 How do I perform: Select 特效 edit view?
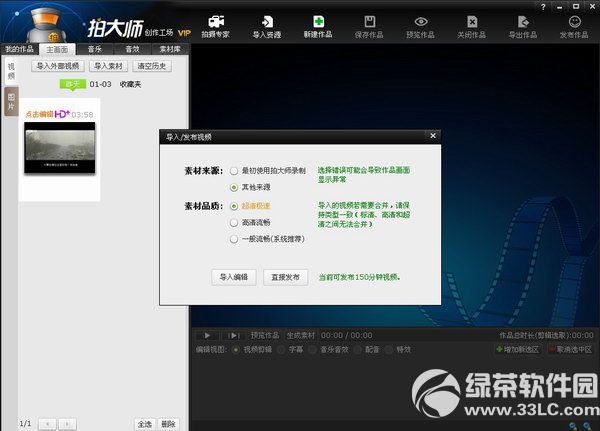398,349
